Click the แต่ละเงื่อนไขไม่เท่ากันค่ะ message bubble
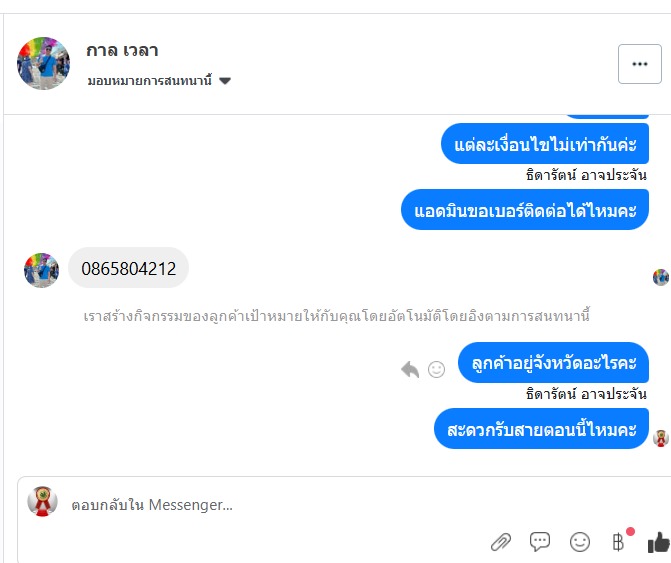 545,144
